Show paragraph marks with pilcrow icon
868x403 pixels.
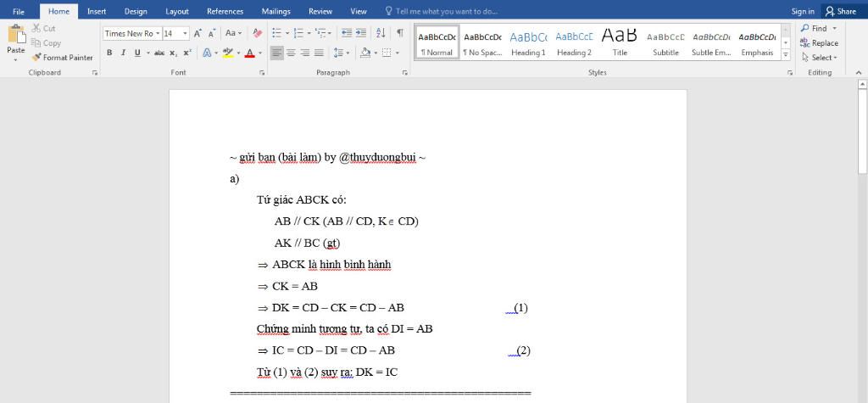pos(399,33)
